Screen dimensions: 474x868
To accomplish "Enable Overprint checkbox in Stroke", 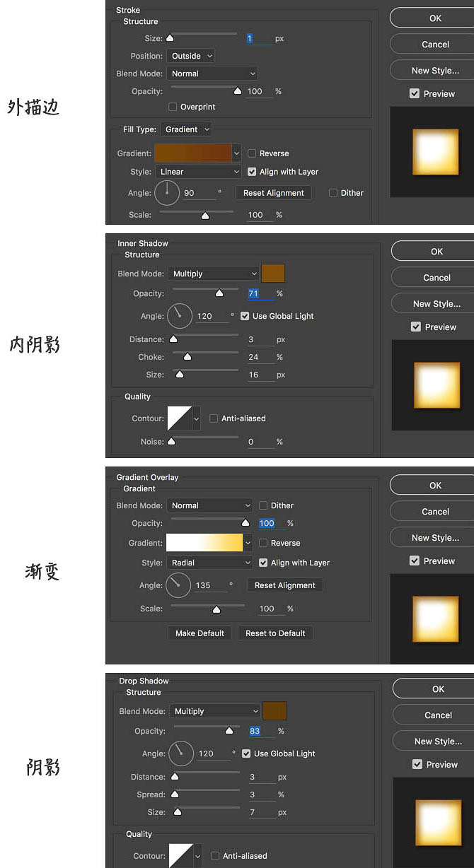I will click(x=173, y=107).
